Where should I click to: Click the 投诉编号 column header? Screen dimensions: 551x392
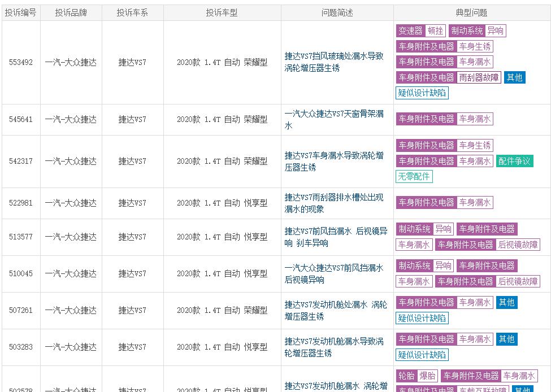[x=21, y=12]
